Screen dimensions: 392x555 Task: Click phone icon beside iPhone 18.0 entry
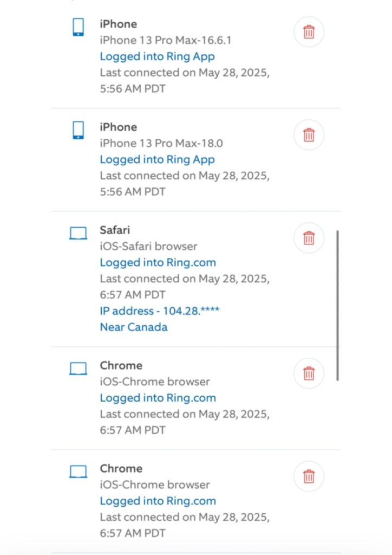(x=79, y=130)
